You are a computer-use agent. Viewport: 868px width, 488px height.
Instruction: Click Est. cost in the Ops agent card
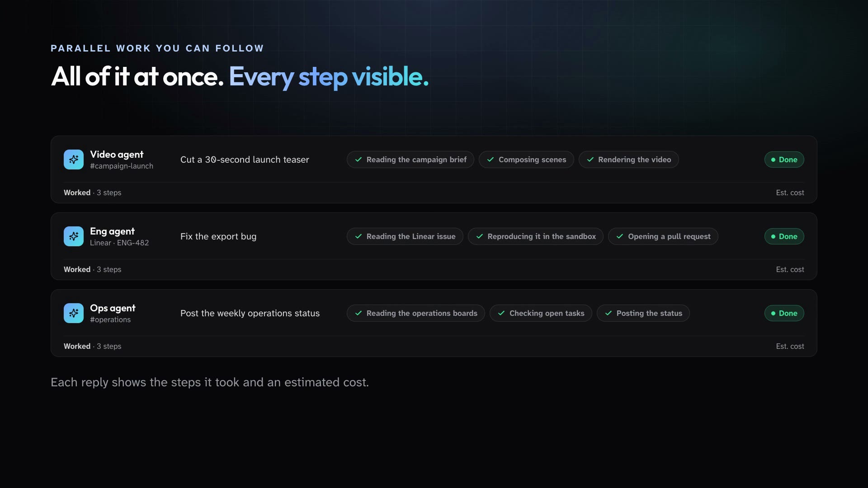tap(790, 346)
